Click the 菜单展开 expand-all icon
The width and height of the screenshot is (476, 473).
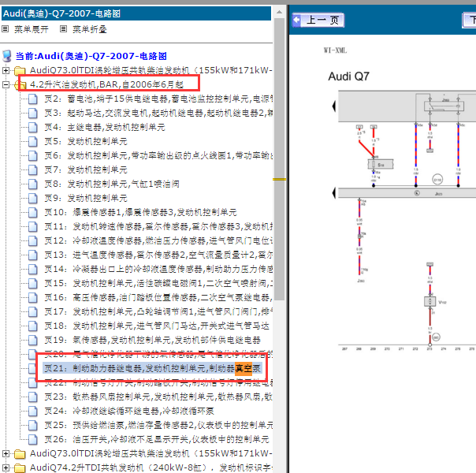point(6,29)
